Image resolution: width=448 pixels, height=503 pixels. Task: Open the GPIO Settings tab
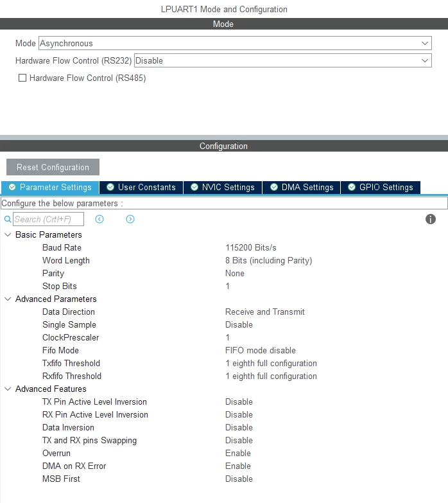(x=381, y=188)
